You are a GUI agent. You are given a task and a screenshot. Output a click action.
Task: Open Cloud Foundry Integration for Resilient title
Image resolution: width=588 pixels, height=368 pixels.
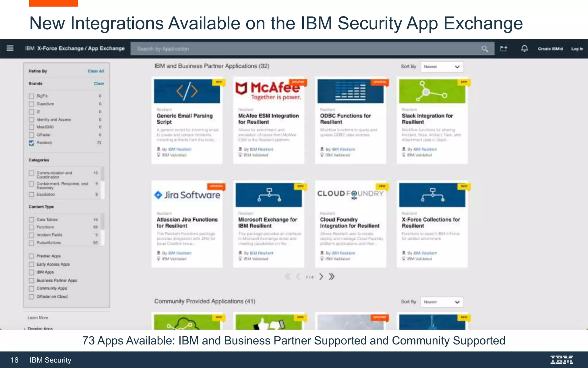(x=350, y=223)
